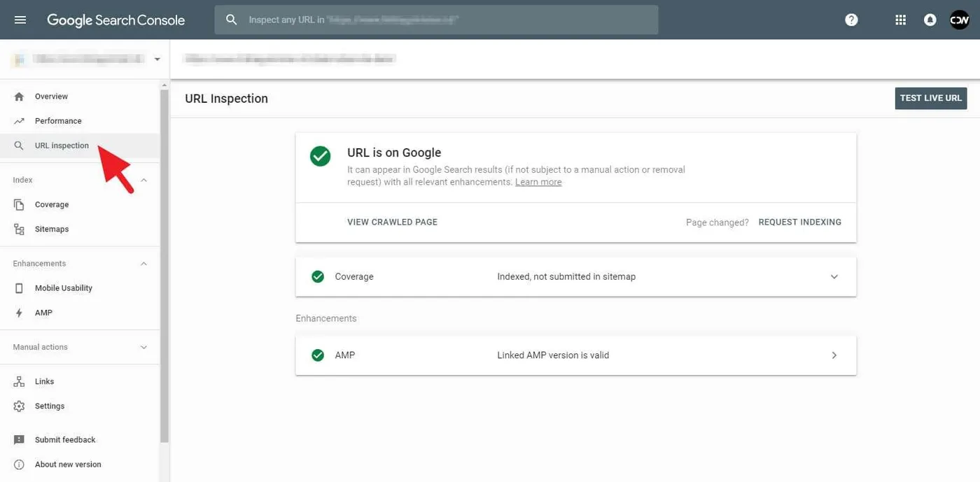980x482 pixels.
Task: Click VIEW CRAWLED PAGE
Action: tap(392, 222)
